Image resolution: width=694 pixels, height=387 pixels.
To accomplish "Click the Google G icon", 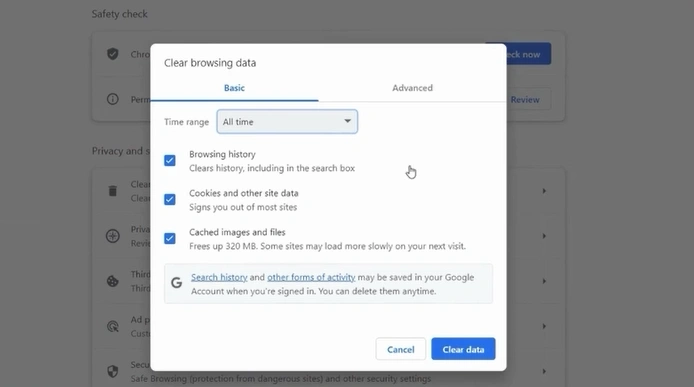I will 177,283.
